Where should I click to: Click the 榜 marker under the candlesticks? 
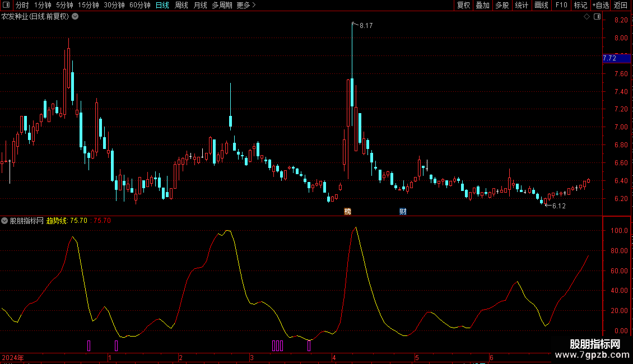(347, 212)
